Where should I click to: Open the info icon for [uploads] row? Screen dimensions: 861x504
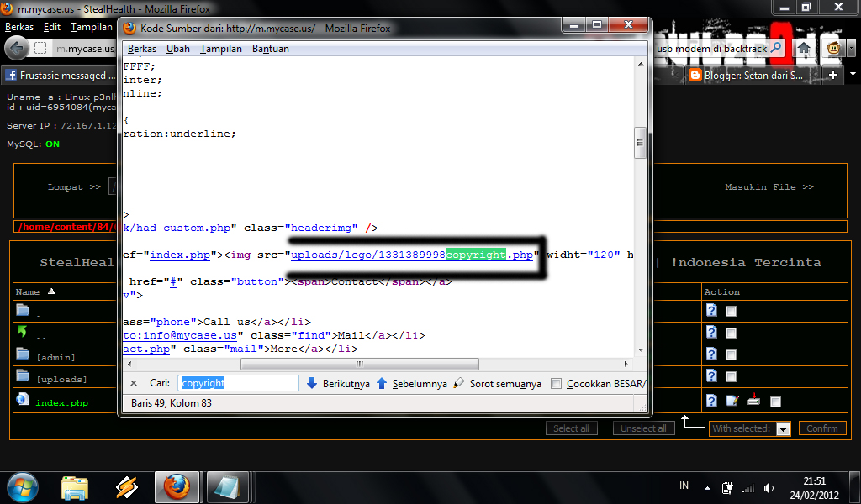coord(711,375)
